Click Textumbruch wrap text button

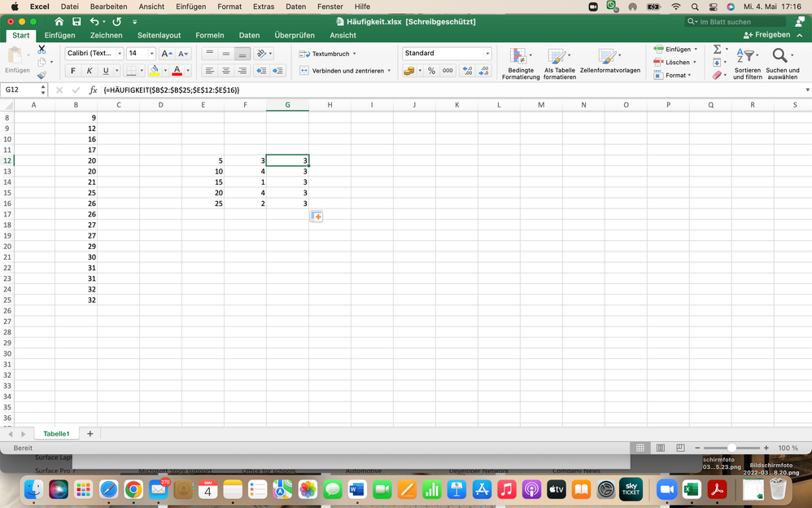[327, 54]
